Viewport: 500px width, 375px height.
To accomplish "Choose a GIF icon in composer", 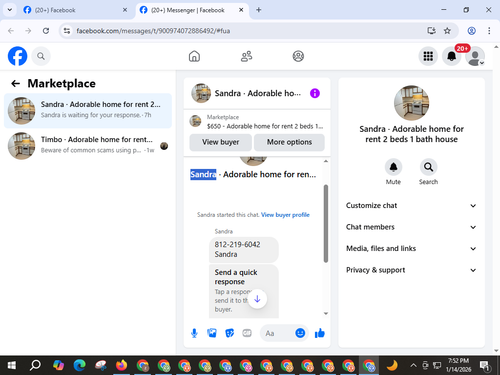I will click(247, 333).
